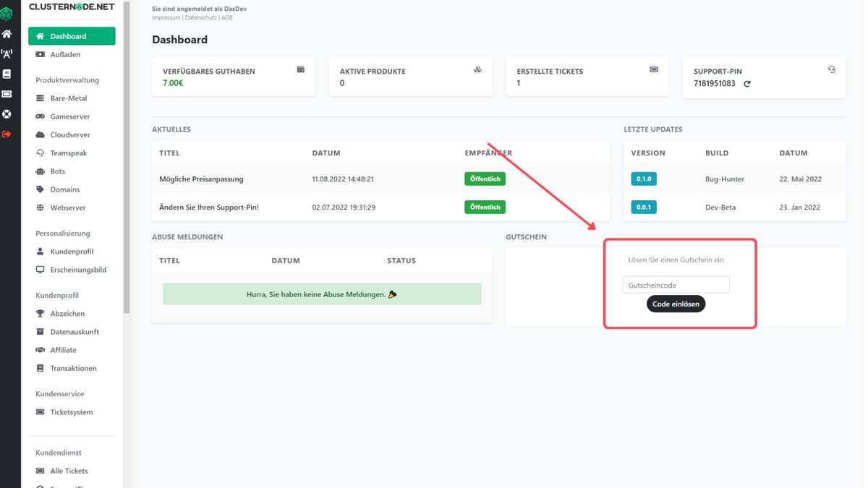Click the Bare-Metal server stack icon
868x488 pixels.
pos(41,98)
